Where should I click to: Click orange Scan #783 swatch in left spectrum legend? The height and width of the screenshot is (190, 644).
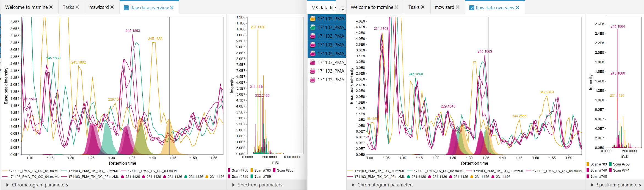pos(251,170)
